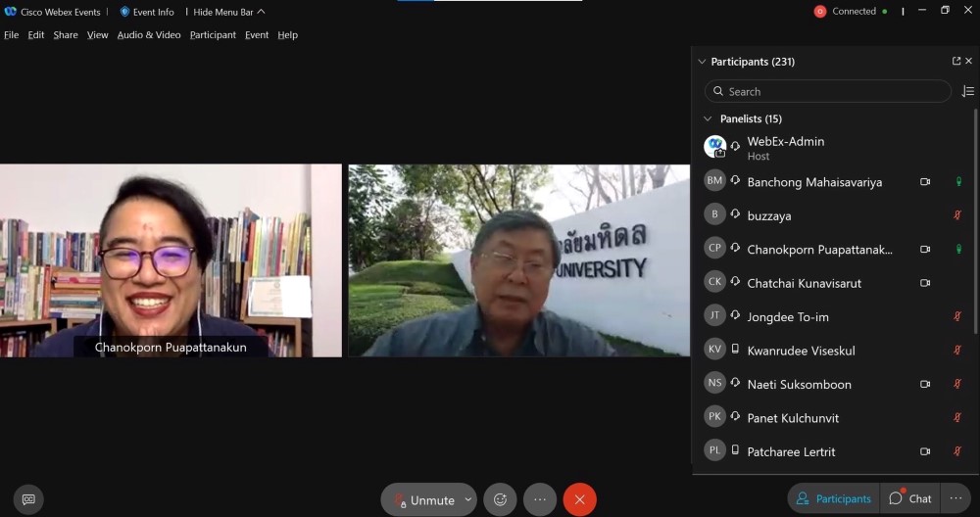Viewport: 980px width, 517px height.
Task: Open panel options ellipsis at bottom right
Action: coord(955,498)
